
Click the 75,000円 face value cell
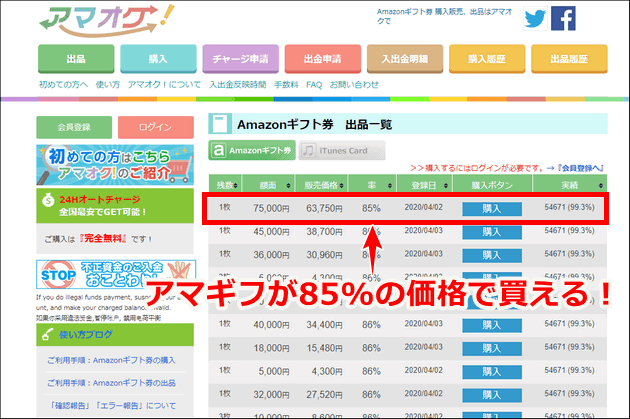271,208
